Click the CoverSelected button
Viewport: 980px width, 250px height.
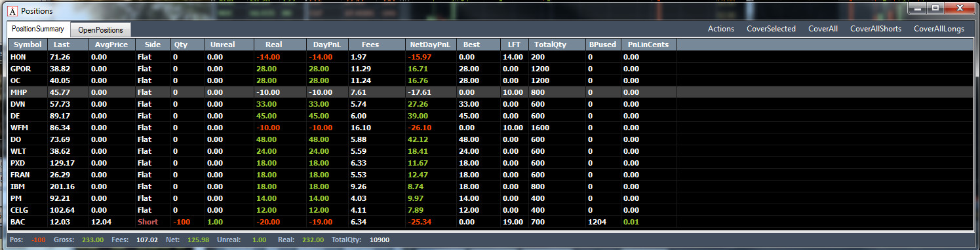tap(771, 29)
